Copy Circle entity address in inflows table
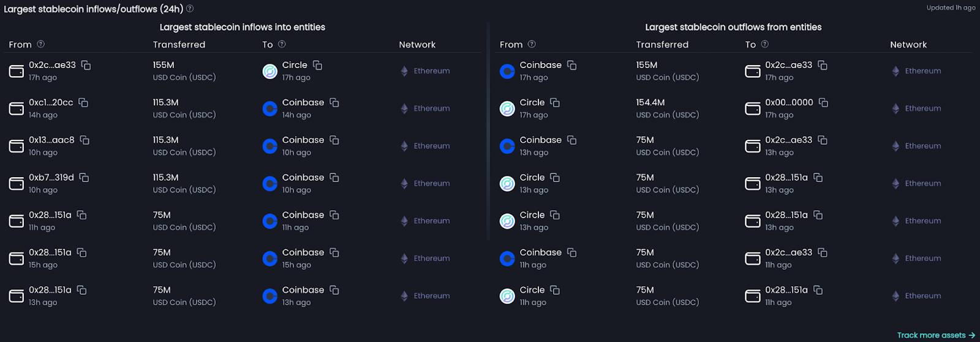Viewport: 980px width, 342px height. (x=317, y=65)
